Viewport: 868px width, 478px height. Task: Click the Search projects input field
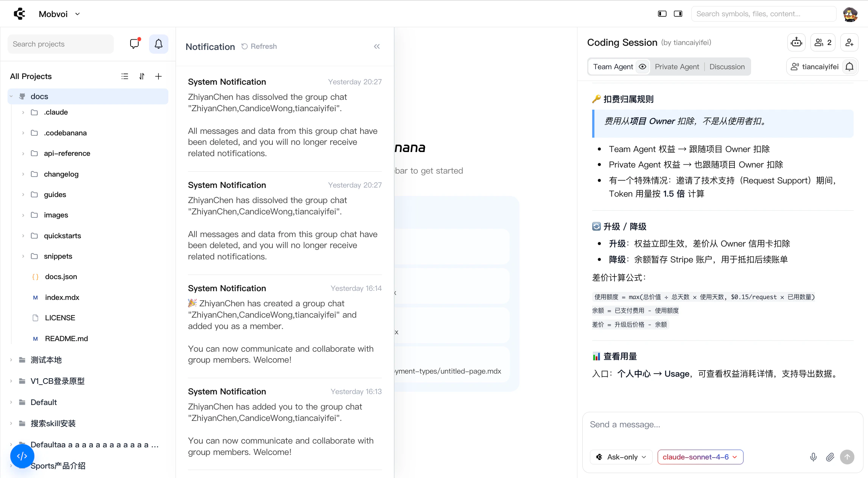pyautogui.click(x=61, y=43)
